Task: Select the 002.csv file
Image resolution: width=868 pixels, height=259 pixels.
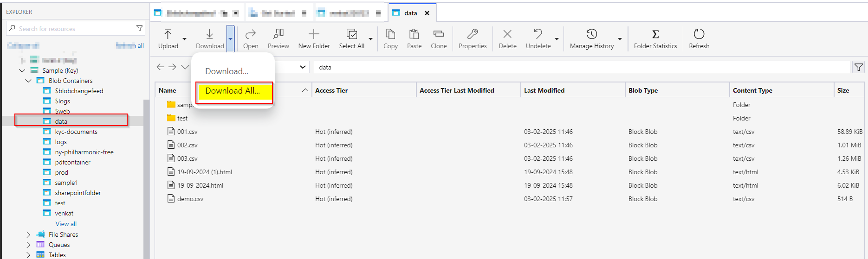Action: [510, 145]
